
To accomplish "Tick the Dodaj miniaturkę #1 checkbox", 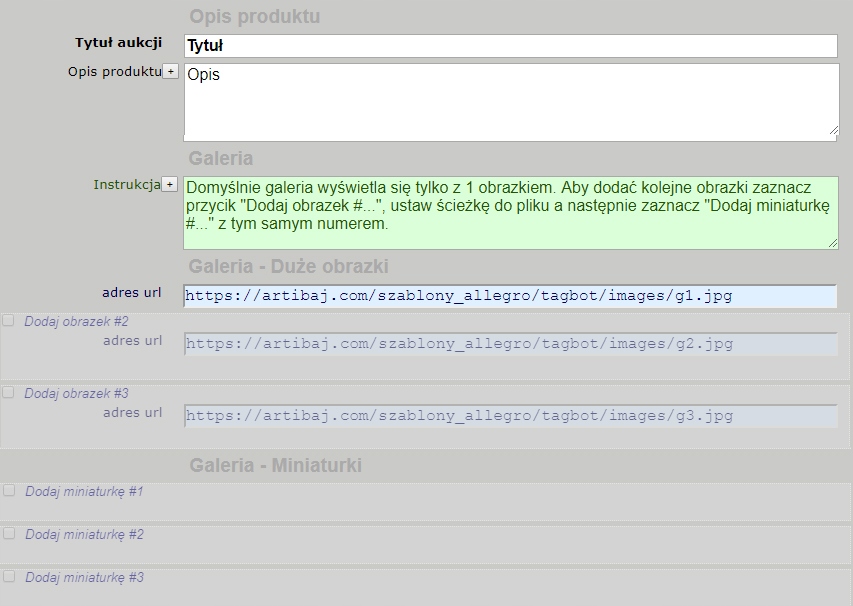I will [x=9, y=491].
